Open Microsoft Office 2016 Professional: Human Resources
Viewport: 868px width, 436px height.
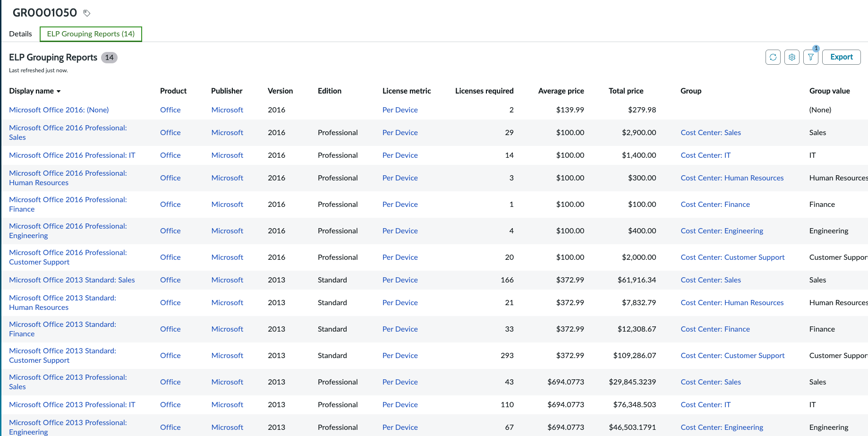(x=68, y=178)
